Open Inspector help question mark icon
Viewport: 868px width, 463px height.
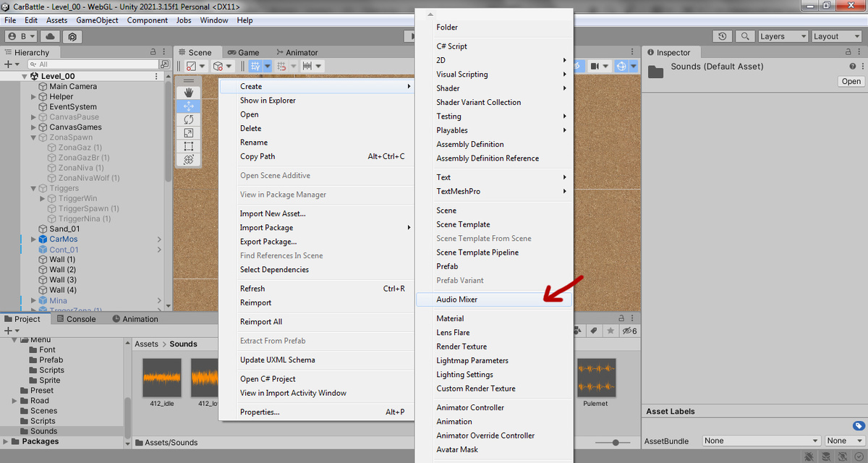pos(852,67)
